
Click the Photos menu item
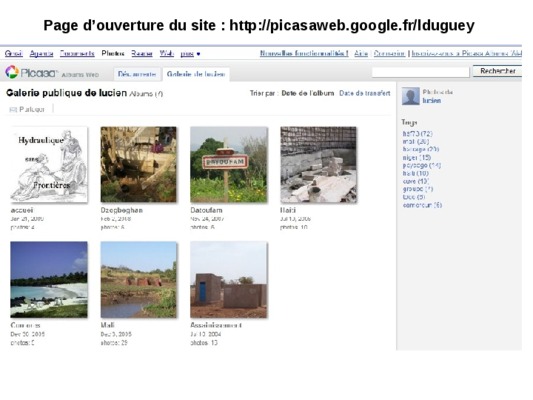(113, 54)
